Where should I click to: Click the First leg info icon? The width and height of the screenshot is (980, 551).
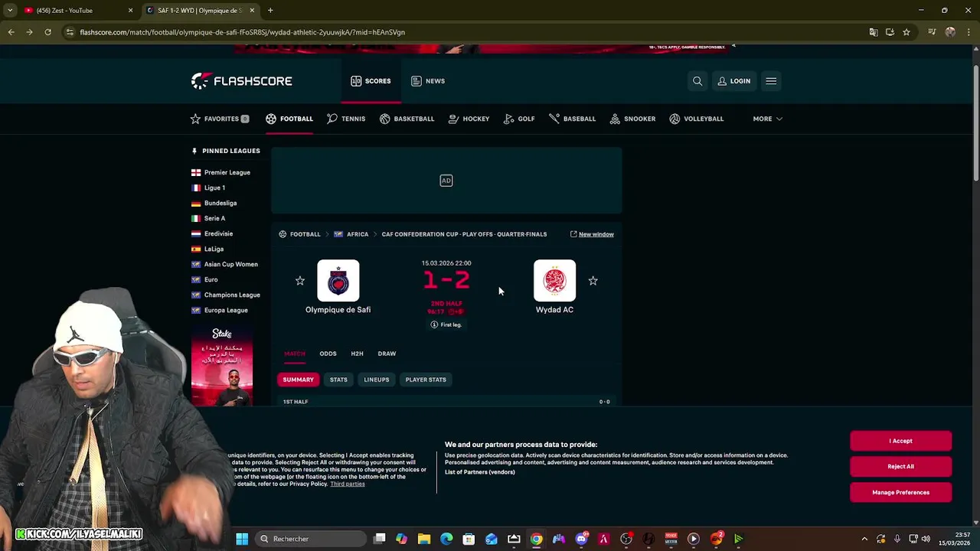point(434,324)
